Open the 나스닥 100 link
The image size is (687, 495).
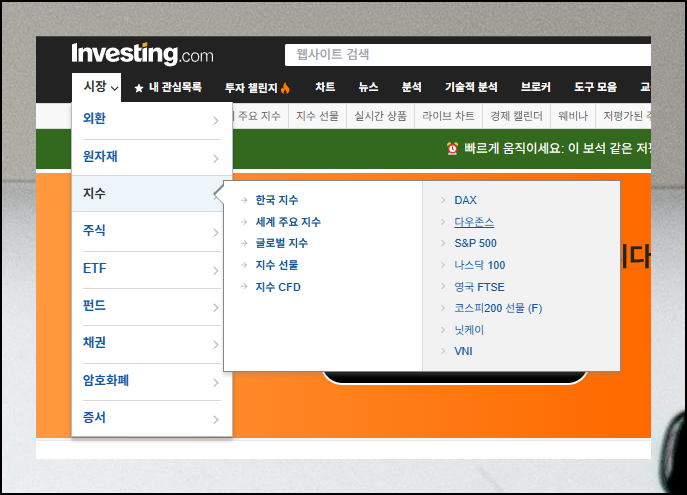[x=480, y=265]
